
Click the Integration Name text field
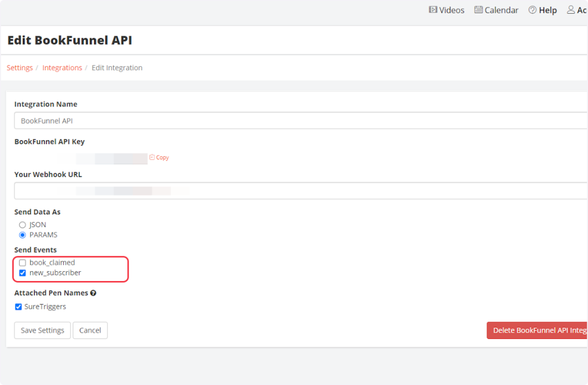click(x=299, y=121)
